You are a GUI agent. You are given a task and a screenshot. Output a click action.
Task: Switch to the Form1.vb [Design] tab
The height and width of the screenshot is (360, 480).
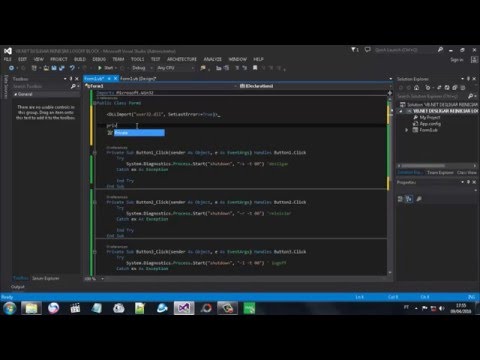point(138,79)
